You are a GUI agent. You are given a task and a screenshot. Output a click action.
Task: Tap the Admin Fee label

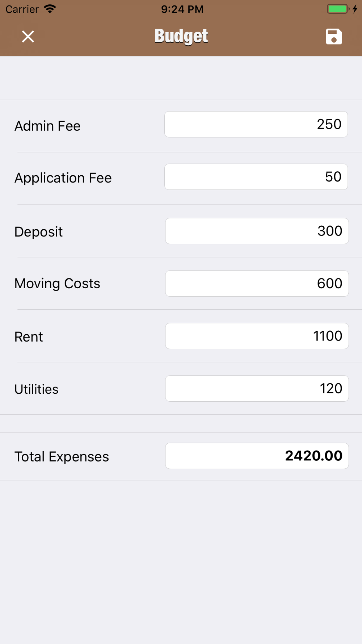coord(47,126)
